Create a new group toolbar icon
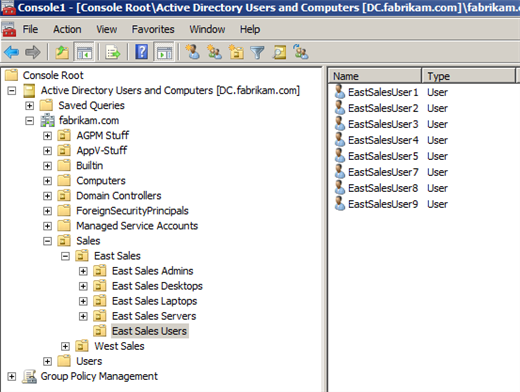This screenshot has width=520, height=392. [214, 52]
